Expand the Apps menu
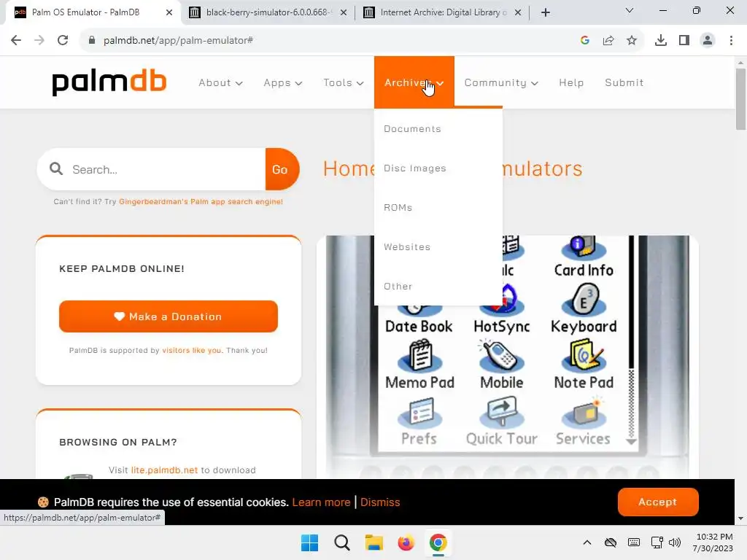 283,83
